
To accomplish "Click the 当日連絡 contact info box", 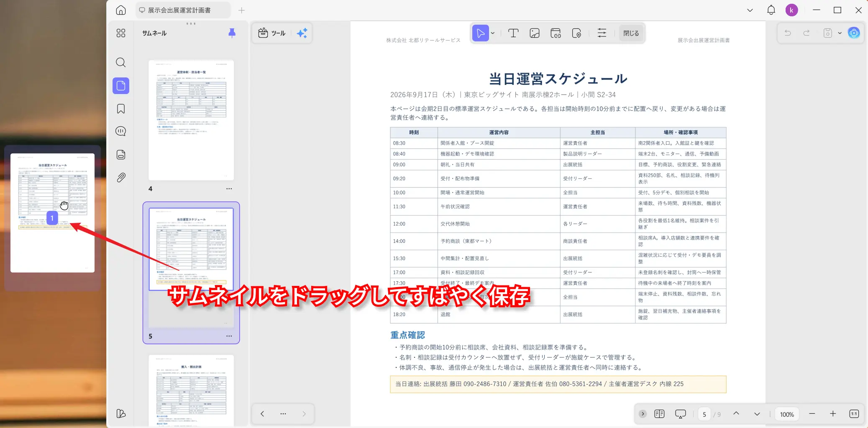I will [x=558, y=384].
